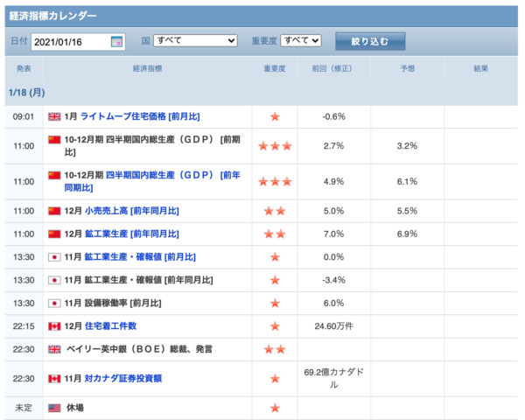Click the 重要度 column header
This screenshot has height=420, width=525.
(275, 68)
